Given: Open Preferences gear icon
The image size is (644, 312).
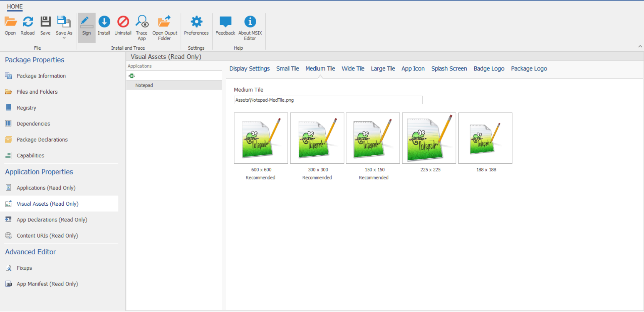Looking at the screenshot, I should pyautogui.click(x=196, y=22).
